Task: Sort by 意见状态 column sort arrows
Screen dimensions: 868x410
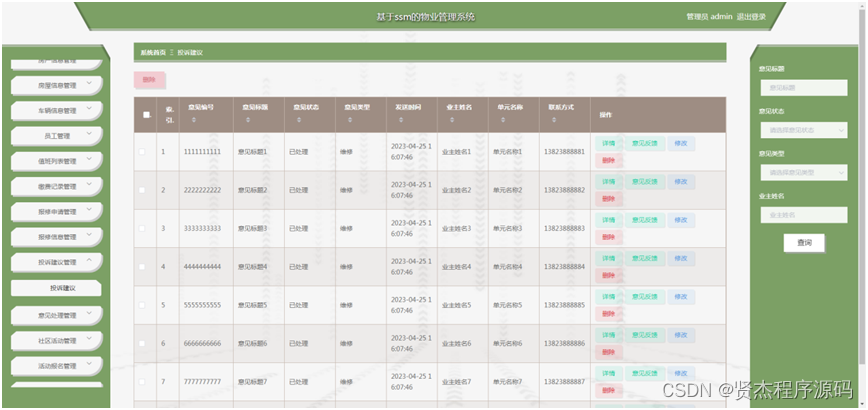Action: tap(298, 120)
